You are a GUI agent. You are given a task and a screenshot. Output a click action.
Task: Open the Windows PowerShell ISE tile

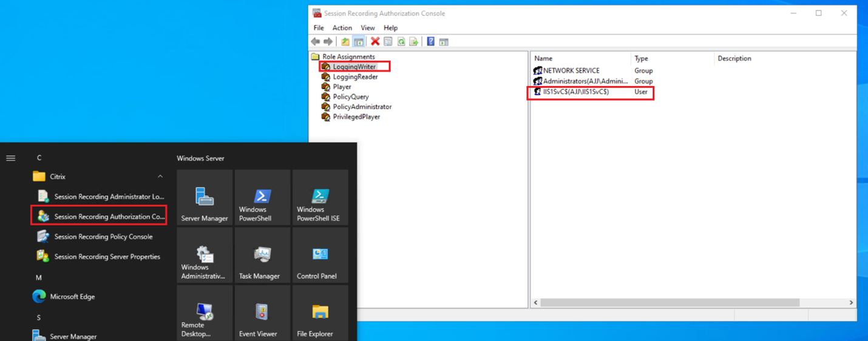point(320,198)
